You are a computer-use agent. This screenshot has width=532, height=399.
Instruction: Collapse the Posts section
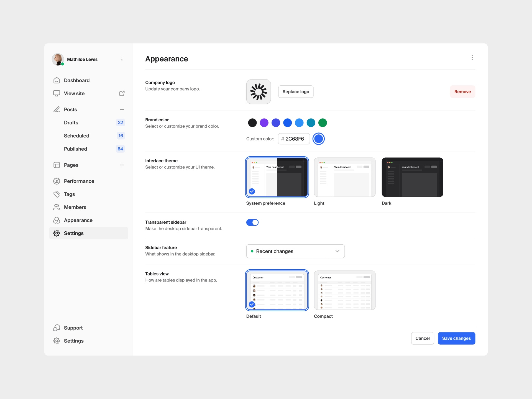[122, 109]
